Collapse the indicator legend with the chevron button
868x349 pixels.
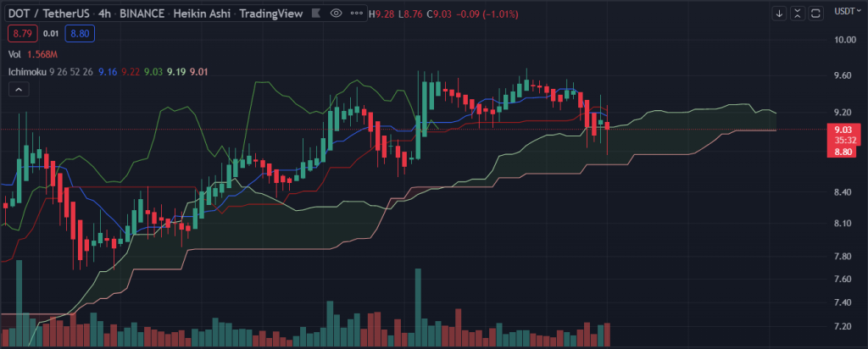[19, 90]
